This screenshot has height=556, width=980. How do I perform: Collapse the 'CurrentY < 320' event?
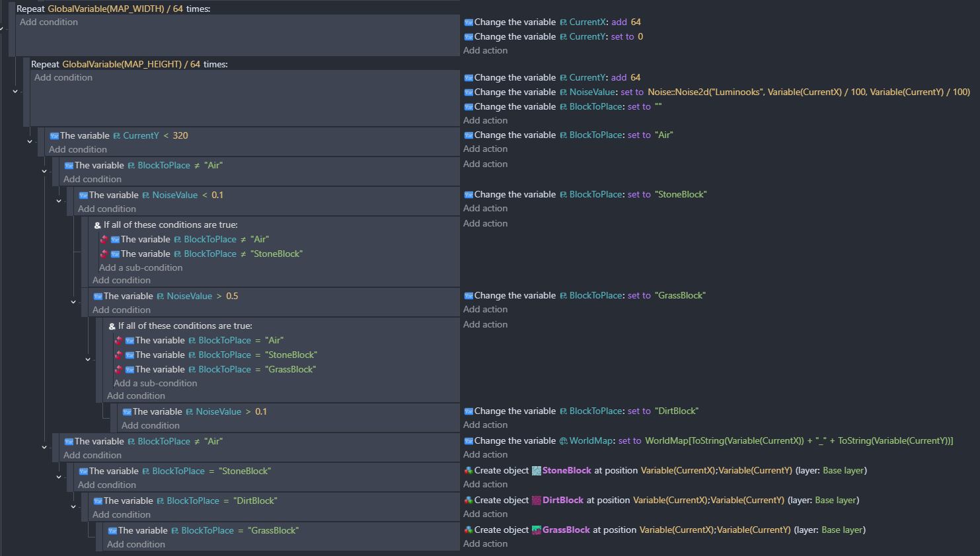point(30,141)
